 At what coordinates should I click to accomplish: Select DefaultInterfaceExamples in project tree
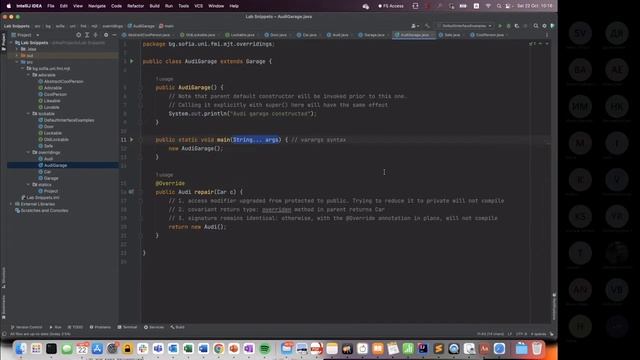pyautogui.click(x=69, y=120)
